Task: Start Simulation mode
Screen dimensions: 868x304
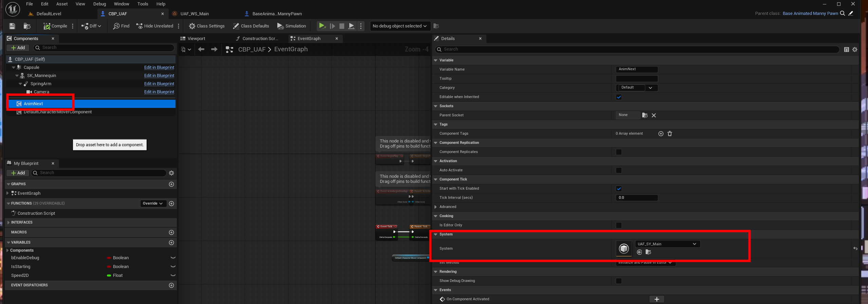Action: coord(292,26)
